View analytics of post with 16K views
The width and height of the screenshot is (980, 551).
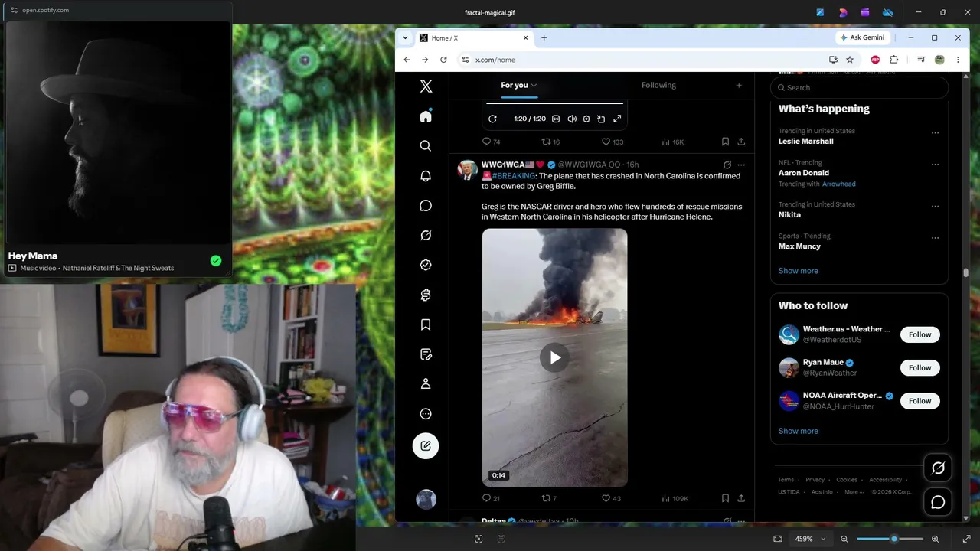672,142
